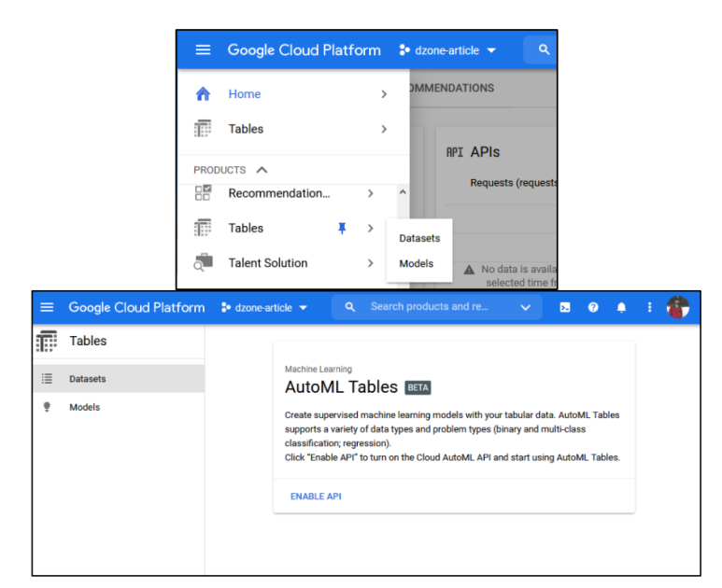Expand Talent Solution submenu chevron
722x588 pixels.
pyautogui.click(x=370, y=263)
